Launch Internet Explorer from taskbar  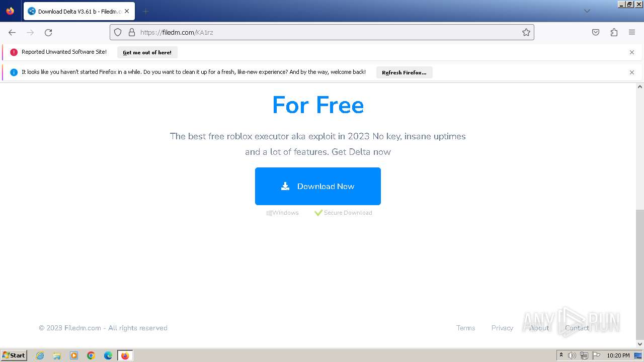40,355
